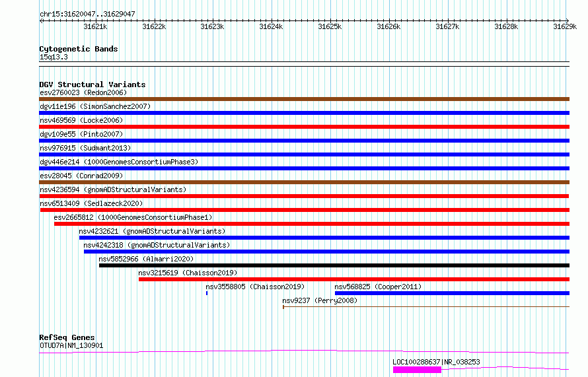
Task: Click nsv3215619 (Chaisson2019) variant label
Action: [188, 273]
